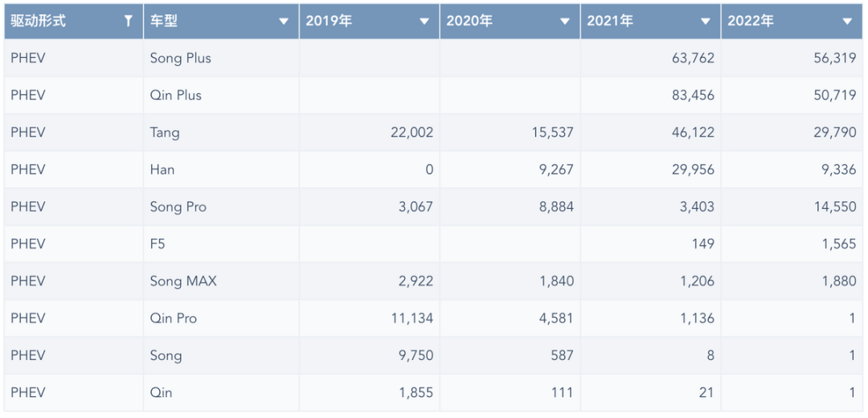The height and width of the screenshot is (418, 868).
Task: Select the 车型 header label
Action: click(x=164, y=21)
